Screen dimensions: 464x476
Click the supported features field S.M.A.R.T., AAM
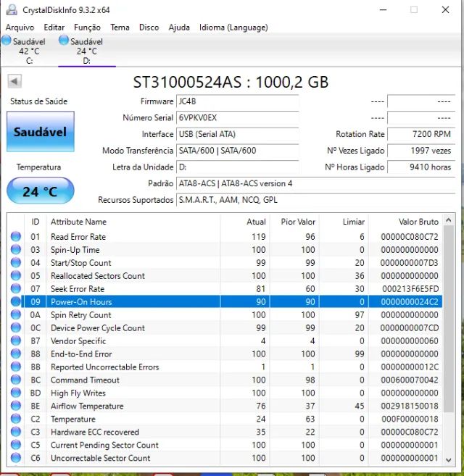(x=315, y=200)
